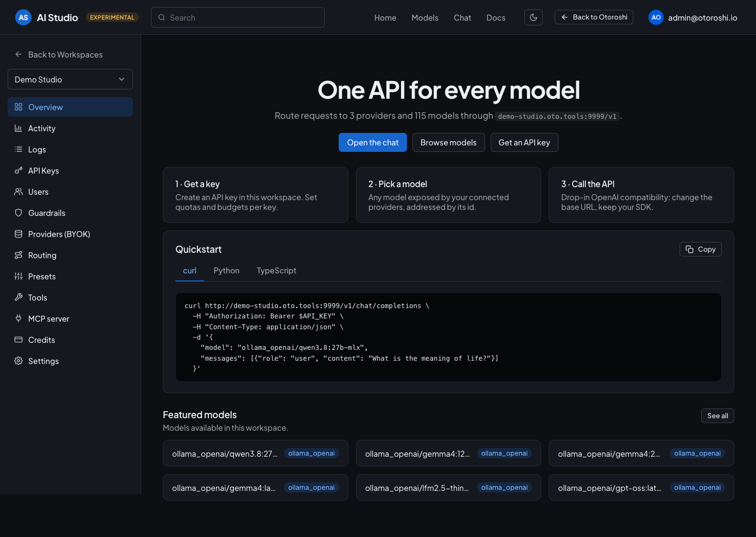This screenshot has width=756, height=537.
Task: Open the ollama_openai/gemma4:la... model card
Action: (256, 488)
